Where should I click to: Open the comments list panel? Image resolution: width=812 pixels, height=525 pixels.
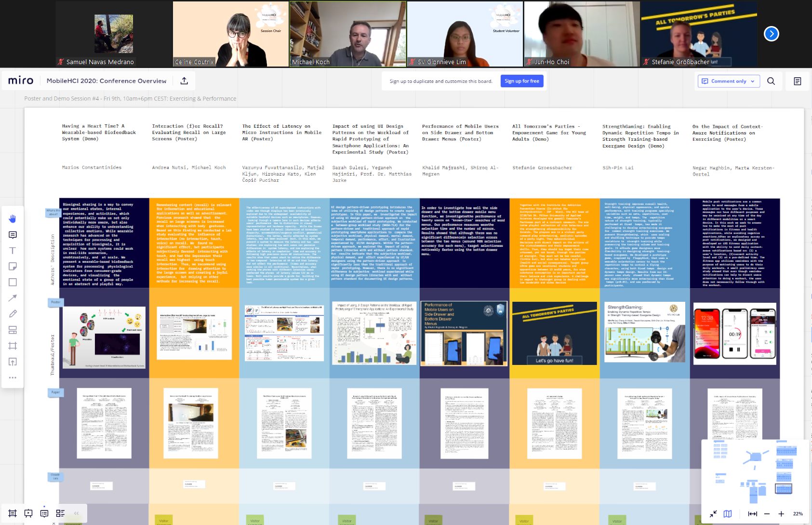[x=44, y=513]
